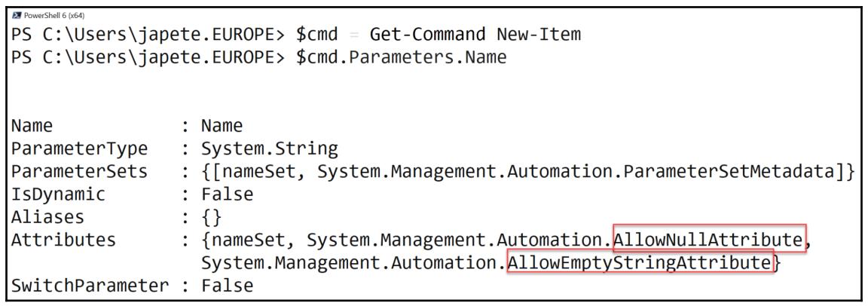
Task: Click the highlighted AllowNullAttribute text
Action: [x=708, y=239]
